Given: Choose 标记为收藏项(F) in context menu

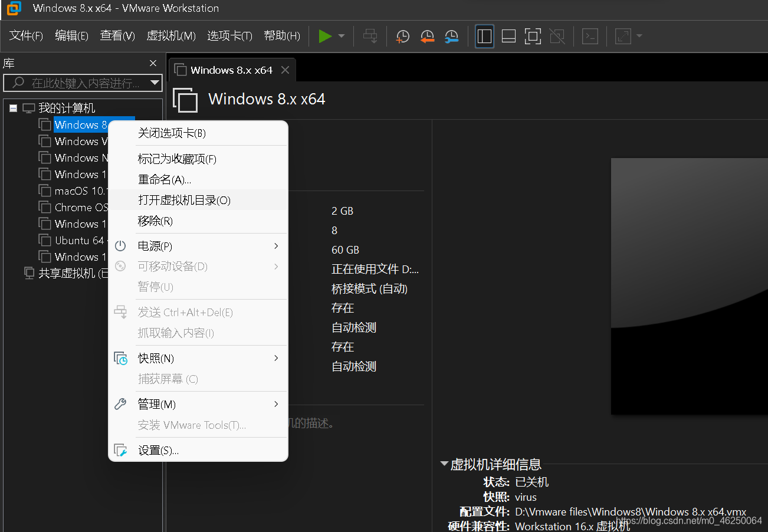Looking at the screenshot, I should tap(198, 159).
